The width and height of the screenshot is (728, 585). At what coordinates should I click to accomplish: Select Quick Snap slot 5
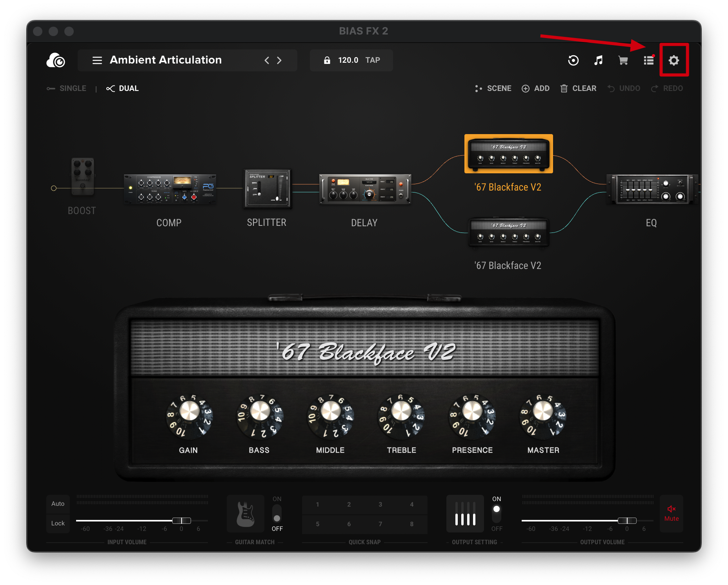[x=318, y=524]
